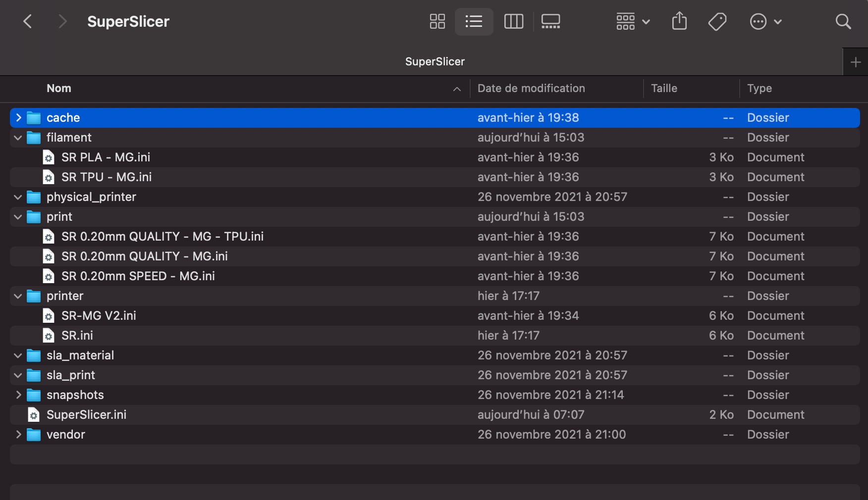Select the name SR 0.20mm QUALITY - MG - TPU.ini
The image size is (868, 500).
click(163, 237)
